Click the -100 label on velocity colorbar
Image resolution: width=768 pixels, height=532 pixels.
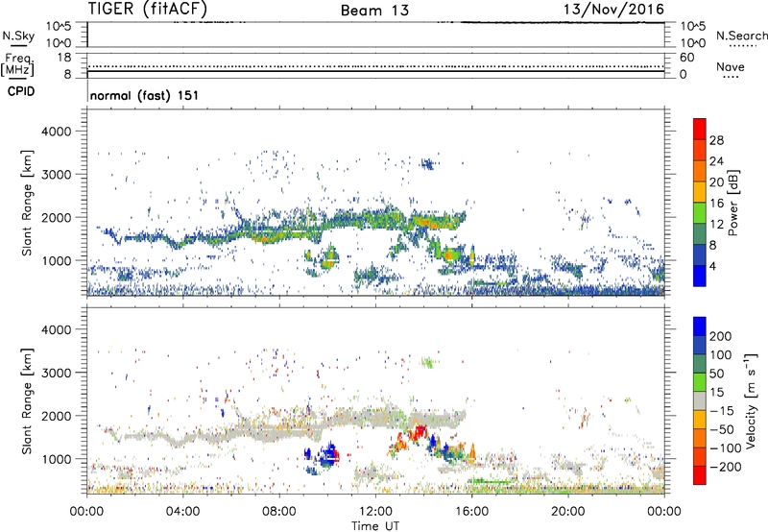725,448
